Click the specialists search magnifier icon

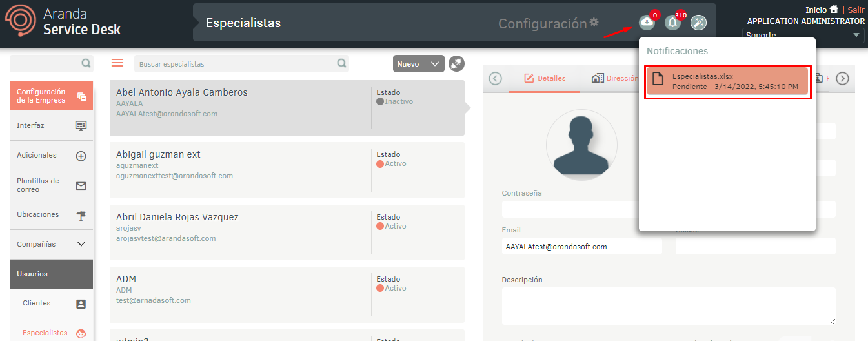(x=342, y=63)
